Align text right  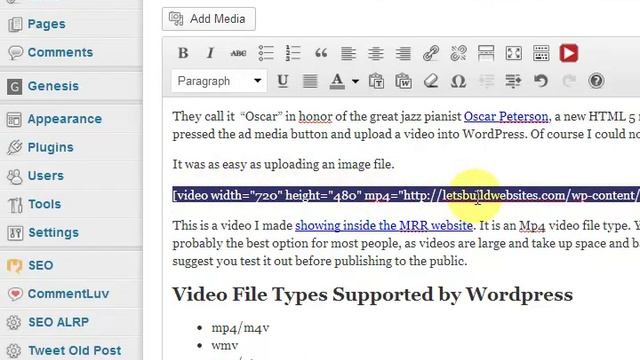[403, 53]
